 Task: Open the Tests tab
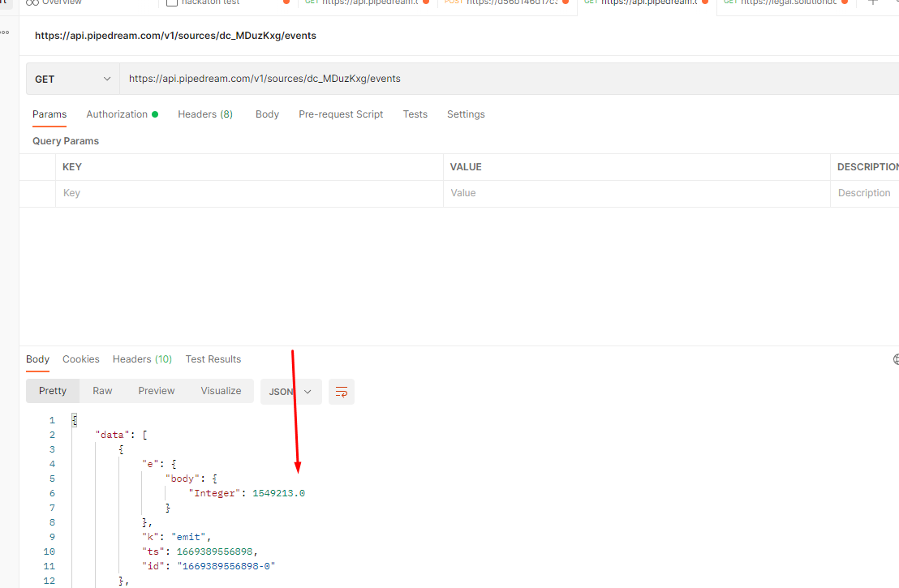click(415, 114)
